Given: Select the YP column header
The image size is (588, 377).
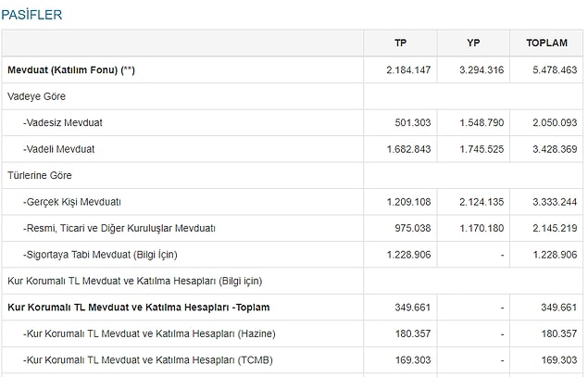Looking at the screenshot, I should coord(473,44).
